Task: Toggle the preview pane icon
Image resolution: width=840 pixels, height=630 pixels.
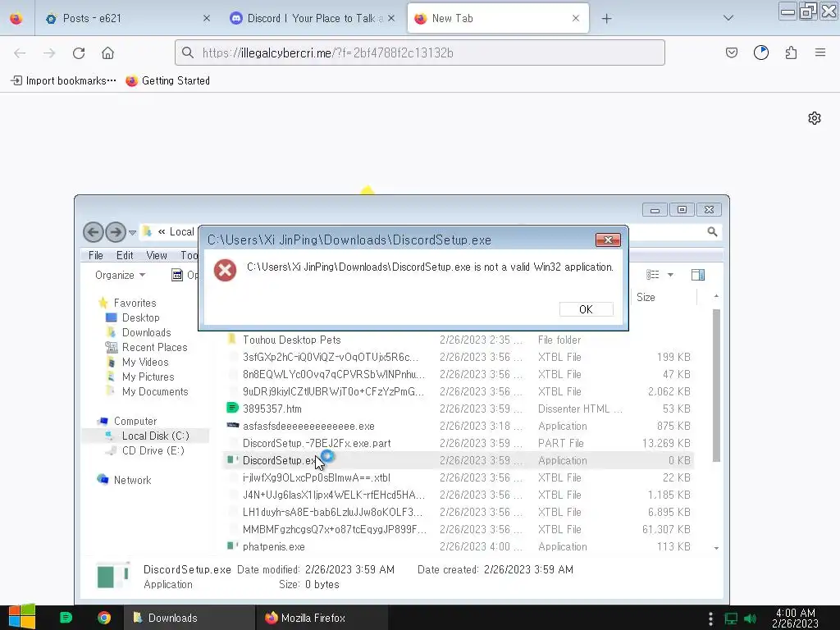Action: coord(698,275)
